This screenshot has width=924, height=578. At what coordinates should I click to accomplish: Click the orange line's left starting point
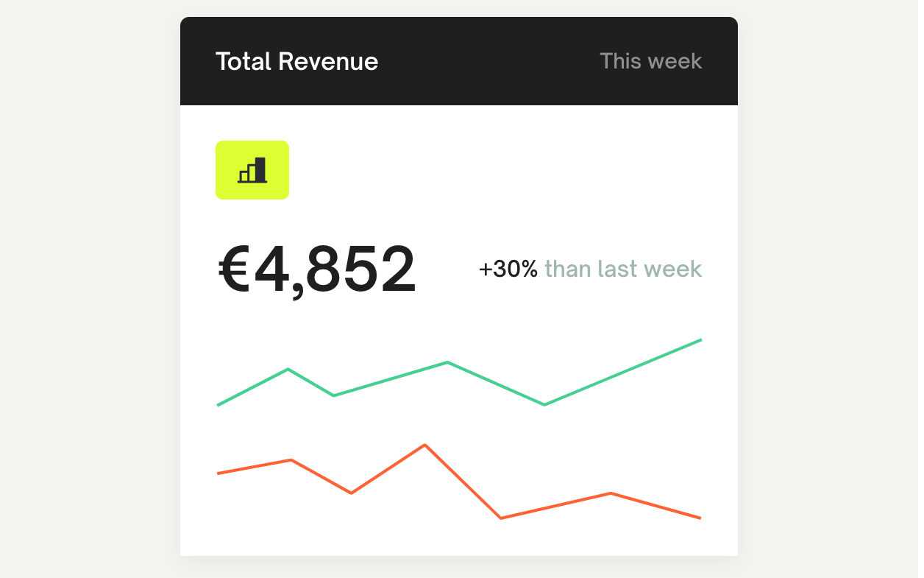[x=218, y=473]
